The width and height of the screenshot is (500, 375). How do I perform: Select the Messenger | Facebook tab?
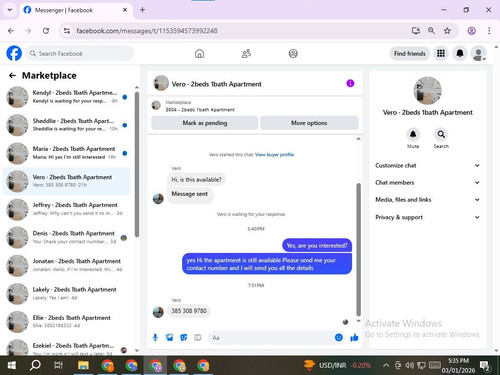point(75,10)
